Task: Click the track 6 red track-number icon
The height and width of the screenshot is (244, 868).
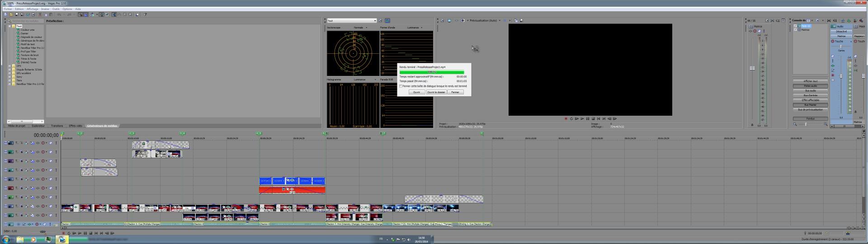Action: [11, 188]
